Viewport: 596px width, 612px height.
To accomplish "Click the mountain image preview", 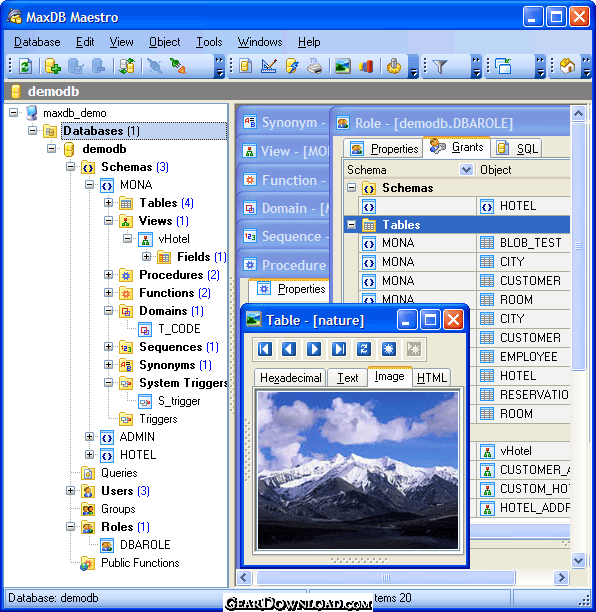I will point(358,470).
